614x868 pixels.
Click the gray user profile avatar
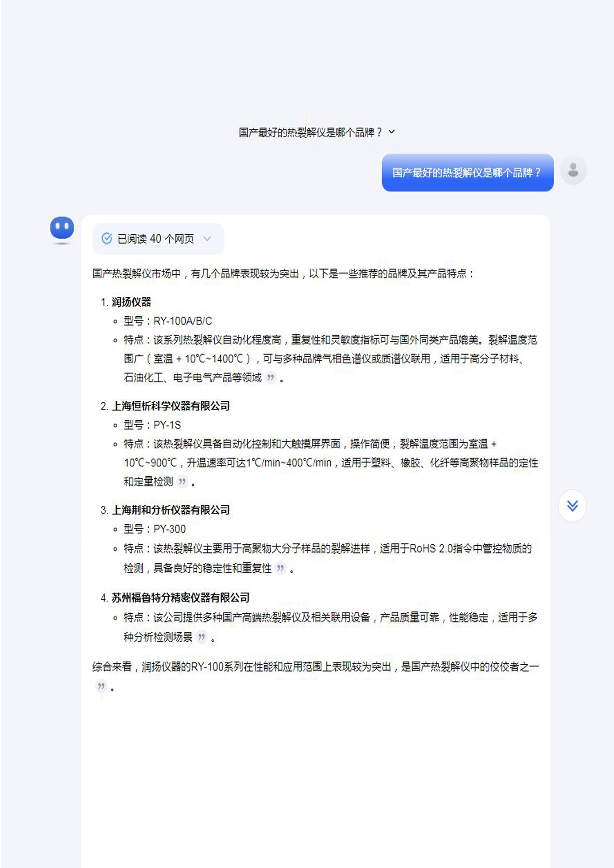pyautogui.click(x=573, y=170)
